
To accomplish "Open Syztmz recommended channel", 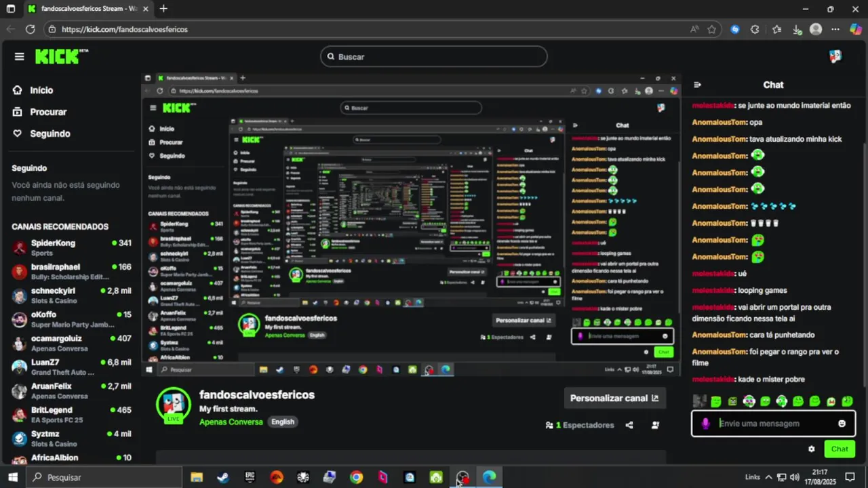I will pos(71,438).
